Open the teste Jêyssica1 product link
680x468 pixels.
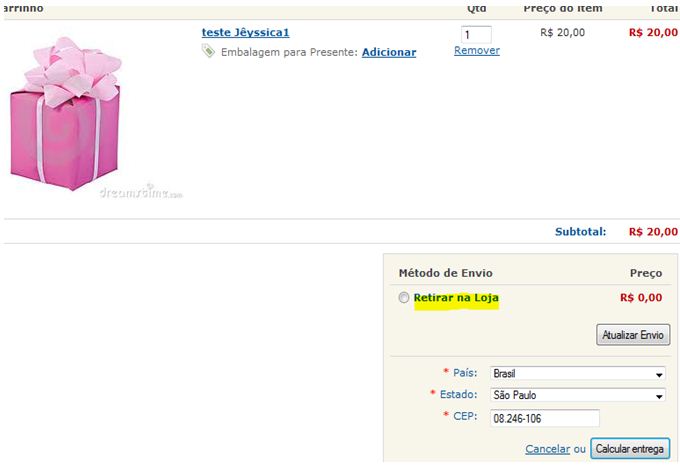(245, 33)
